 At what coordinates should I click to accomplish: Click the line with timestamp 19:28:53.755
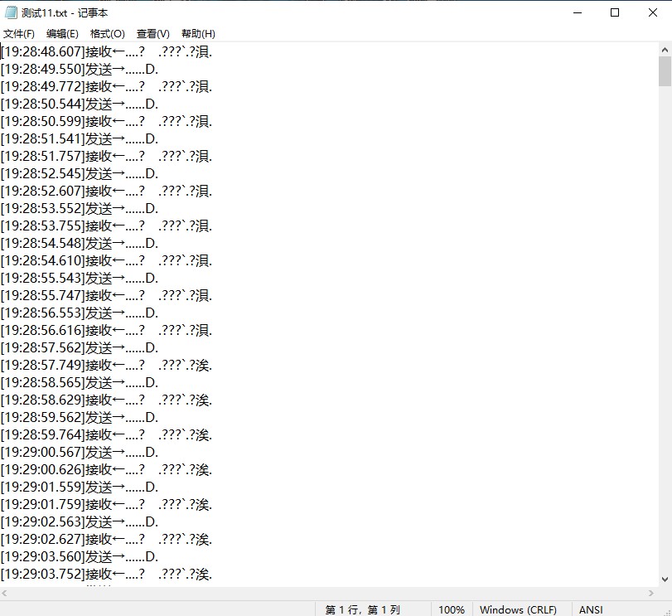point(106,226)
